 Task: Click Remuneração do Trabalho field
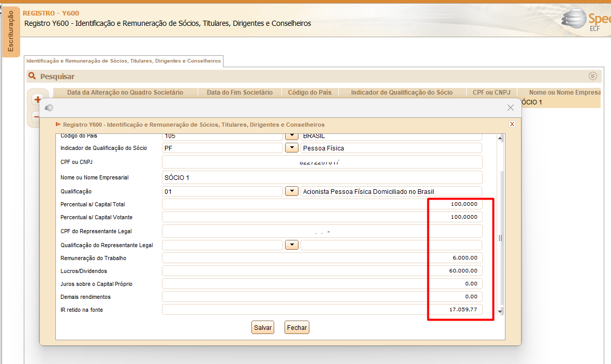(322, 257)
